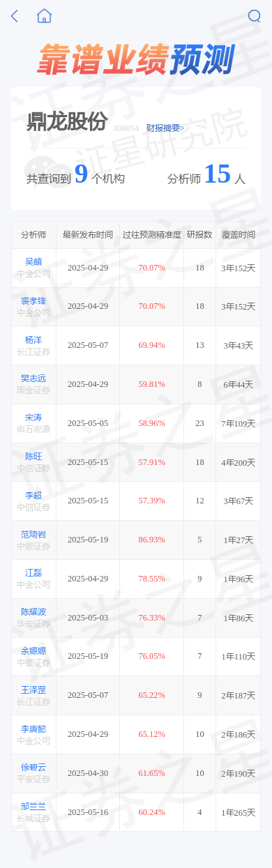Open analyst 杨洋 from 长江证券
Screen dimensions: 272x868
coord(33,340)
